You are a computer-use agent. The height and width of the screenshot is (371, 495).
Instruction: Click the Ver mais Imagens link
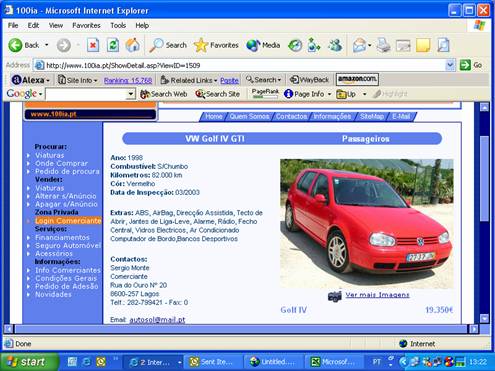click(x=377, y=295)
